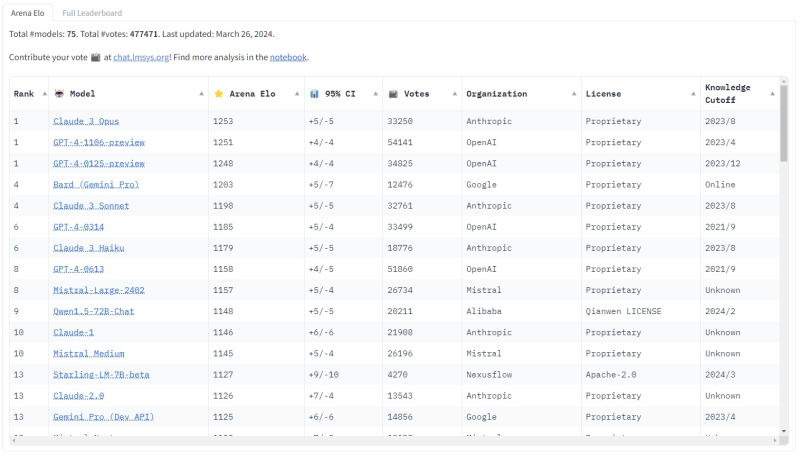Screen dimensions: 800x455
Task: Click the Starling-LM-7B-beta link
Action: coord(101,374)
